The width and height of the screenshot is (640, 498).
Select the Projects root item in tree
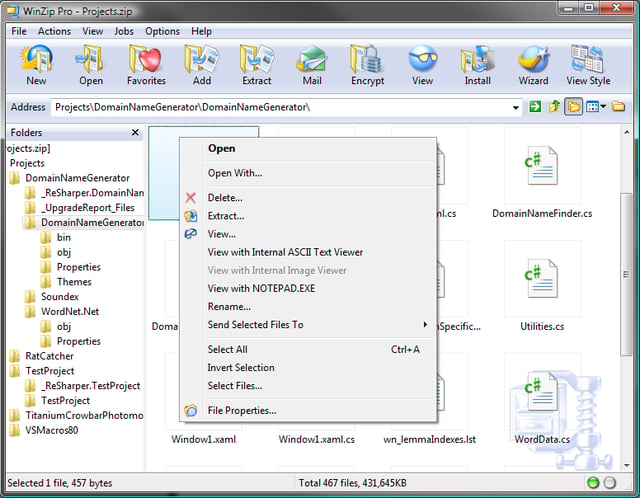tap(27, 163)
